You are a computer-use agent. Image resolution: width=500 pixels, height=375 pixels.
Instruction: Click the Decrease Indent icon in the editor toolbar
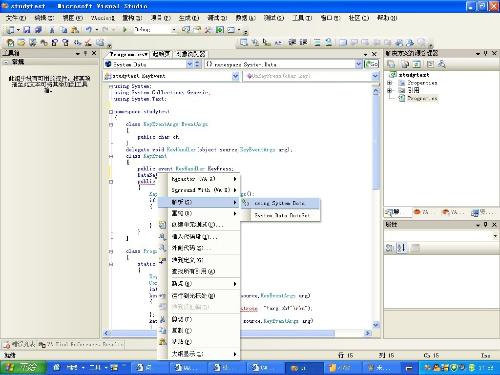(x=292, y=42)
